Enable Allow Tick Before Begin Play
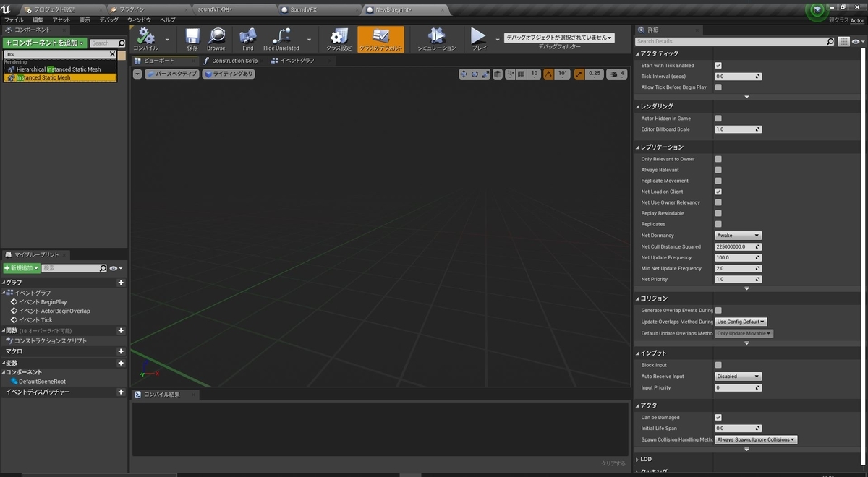This screenshot has width=868, height=477. tap(718, 87)
